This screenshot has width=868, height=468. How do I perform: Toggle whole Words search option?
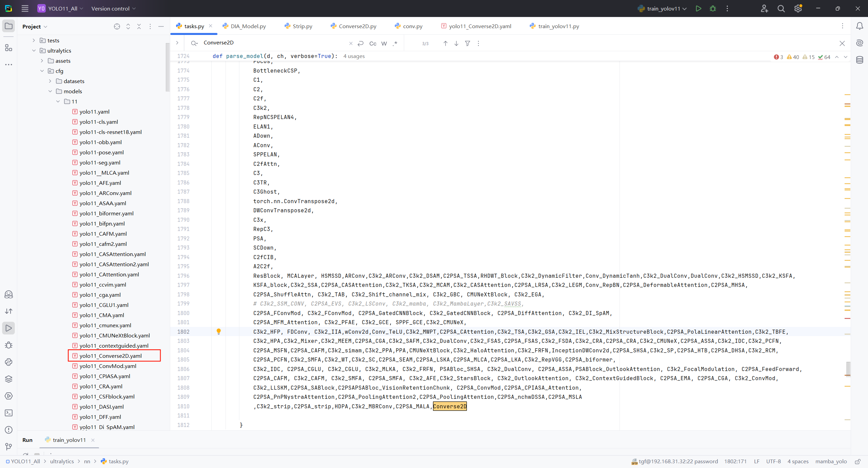384,43
